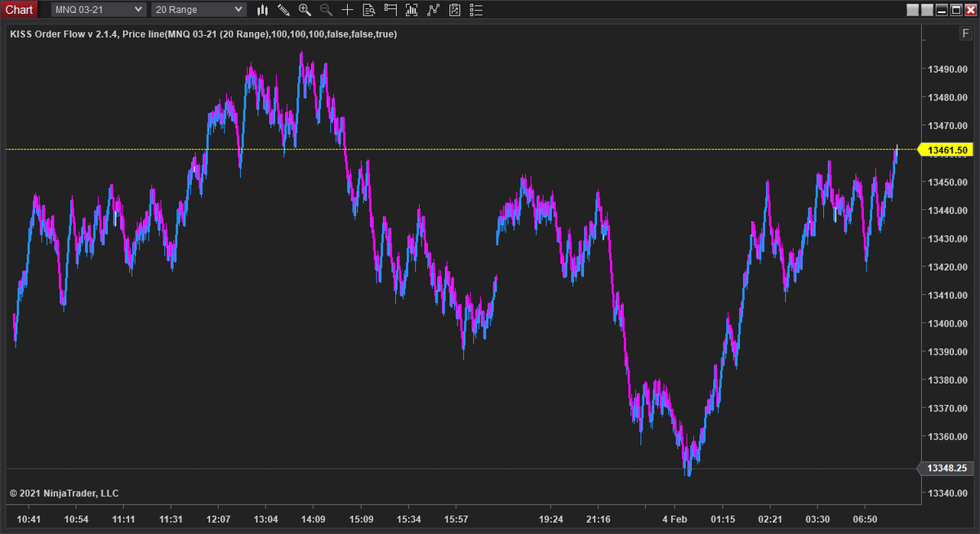Click the zoom out magnifier

326,10
